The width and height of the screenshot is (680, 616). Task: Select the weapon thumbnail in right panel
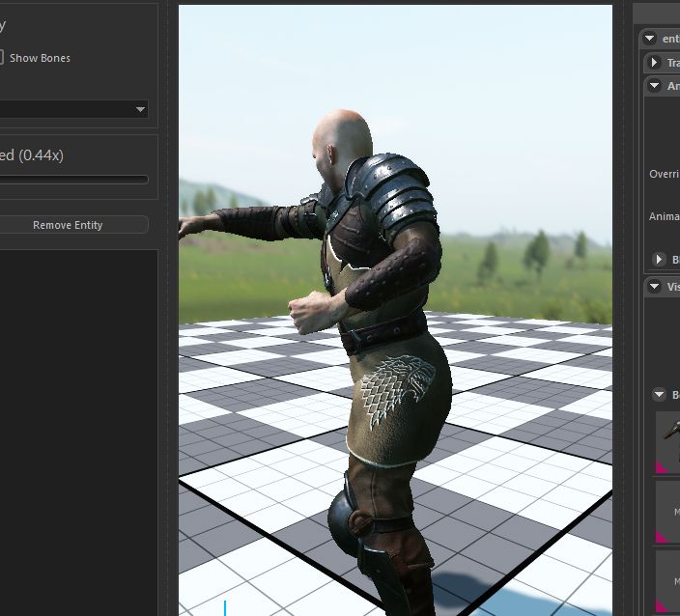(667, 442)
